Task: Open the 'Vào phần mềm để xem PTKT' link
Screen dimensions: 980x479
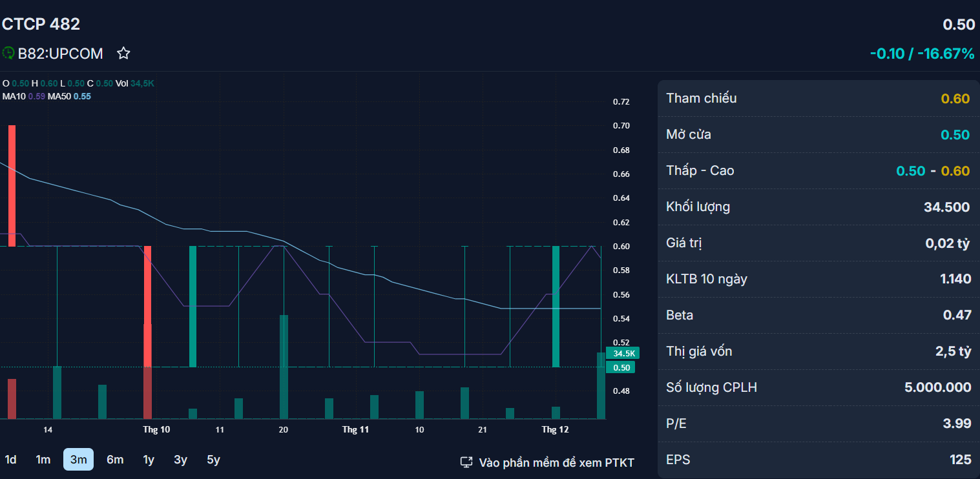Action: click(556, 462)
